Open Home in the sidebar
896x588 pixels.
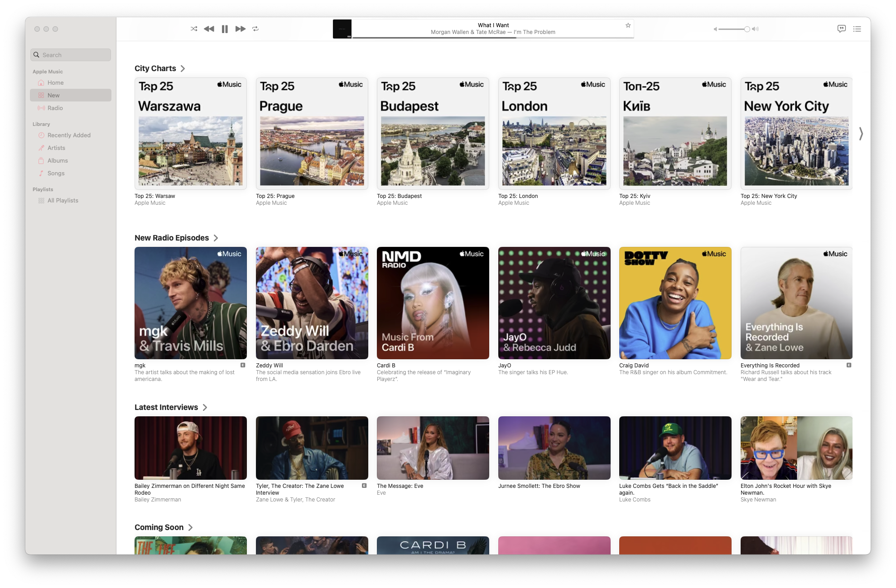pyautogui.click(x=71, y=82)
